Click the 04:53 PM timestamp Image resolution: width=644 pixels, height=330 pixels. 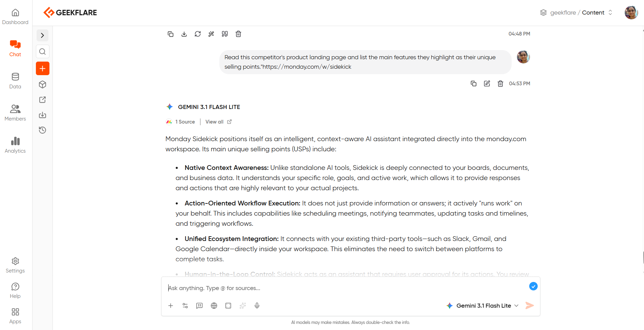[x=519, y=84]
